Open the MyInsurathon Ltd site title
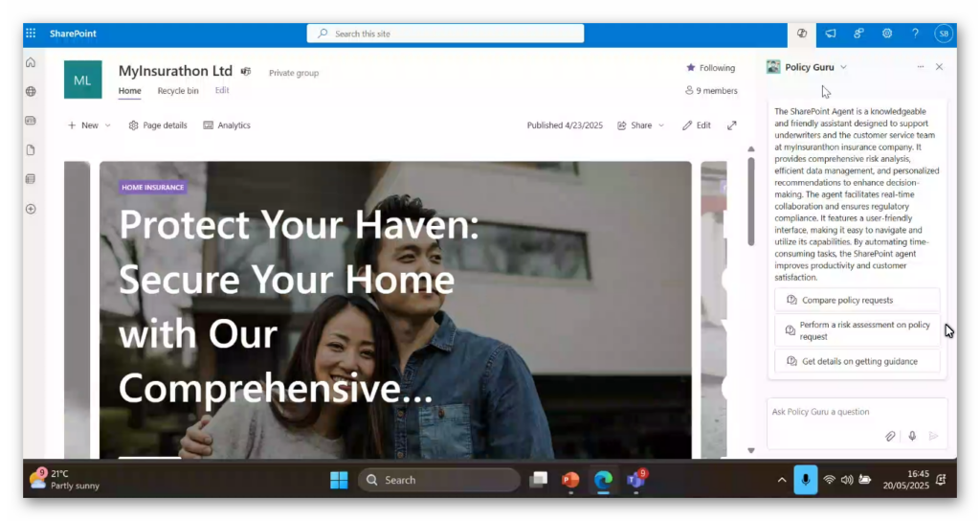980x521 pixels. pyautogui.click(x=176, y=71)
